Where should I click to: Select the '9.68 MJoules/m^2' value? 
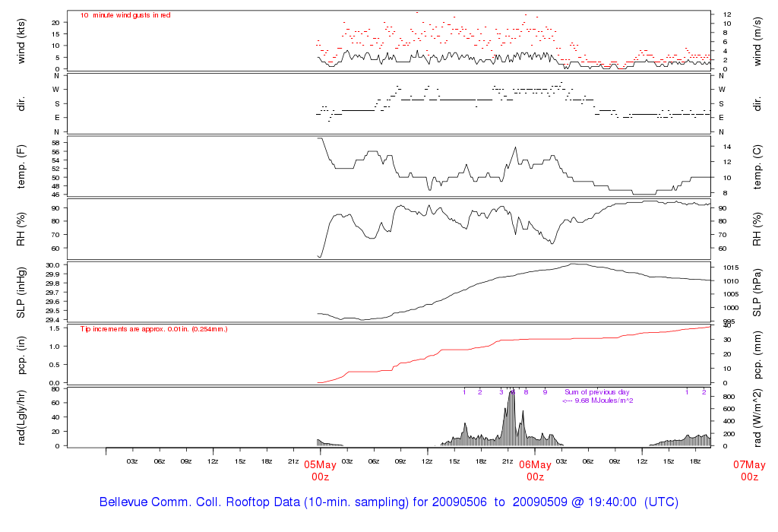point(604,401)
